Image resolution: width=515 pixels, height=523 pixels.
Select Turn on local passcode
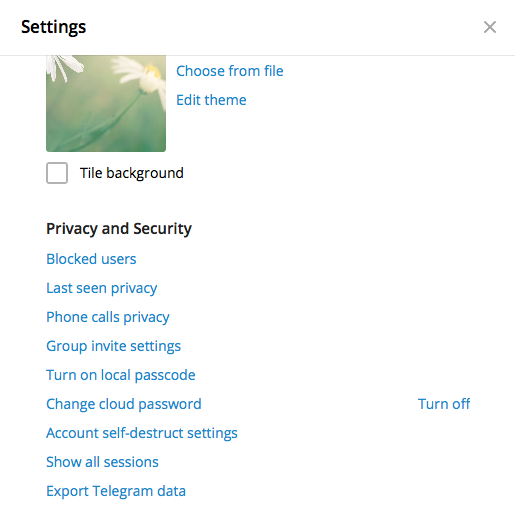tap(120, 375)
